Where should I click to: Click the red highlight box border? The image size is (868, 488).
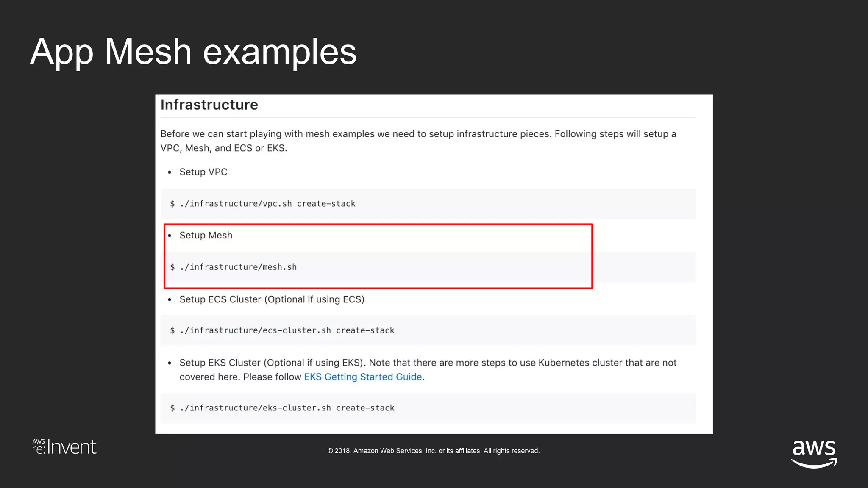(592, 256)
